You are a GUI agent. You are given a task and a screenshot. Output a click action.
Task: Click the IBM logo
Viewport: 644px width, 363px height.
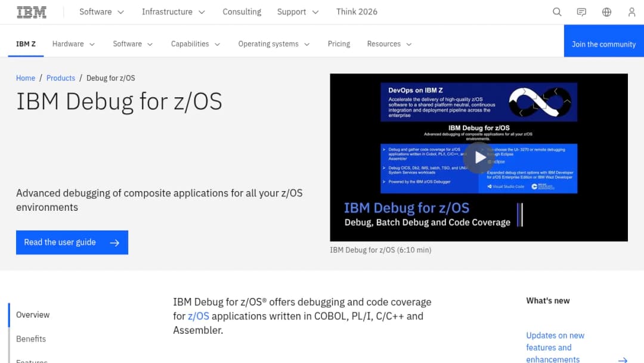[32, 13]
